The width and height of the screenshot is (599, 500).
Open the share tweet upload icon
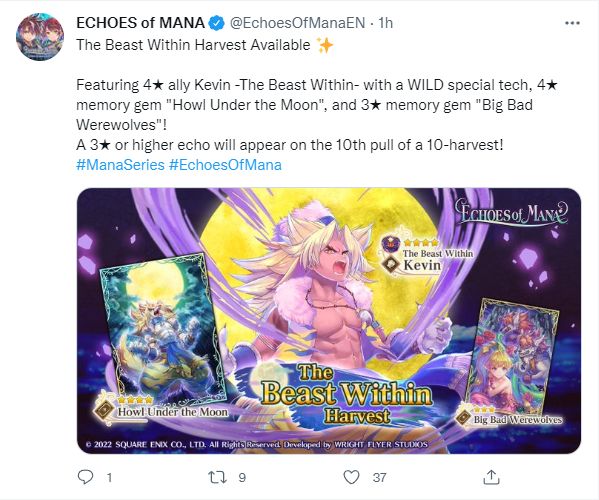(x=491, y=477)
